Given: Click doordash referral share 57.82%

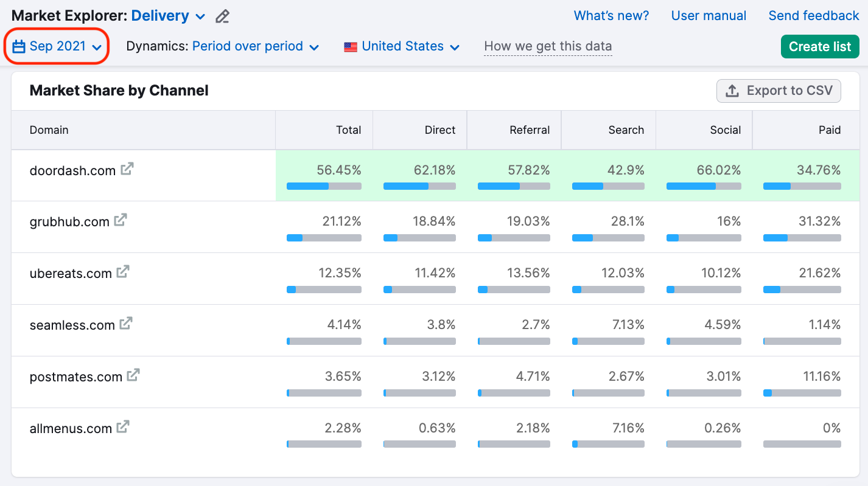Looking at the screenshot, I should 529,170.
